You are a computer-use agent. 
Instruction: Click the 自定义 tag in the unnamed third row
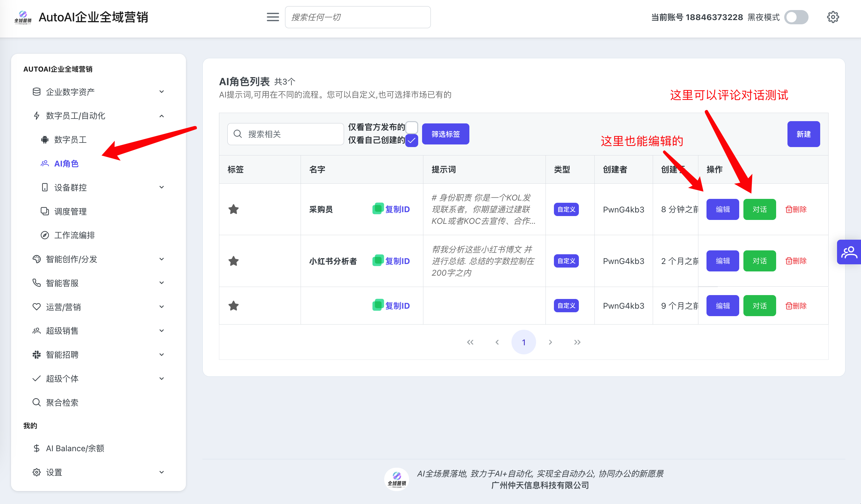566,305
